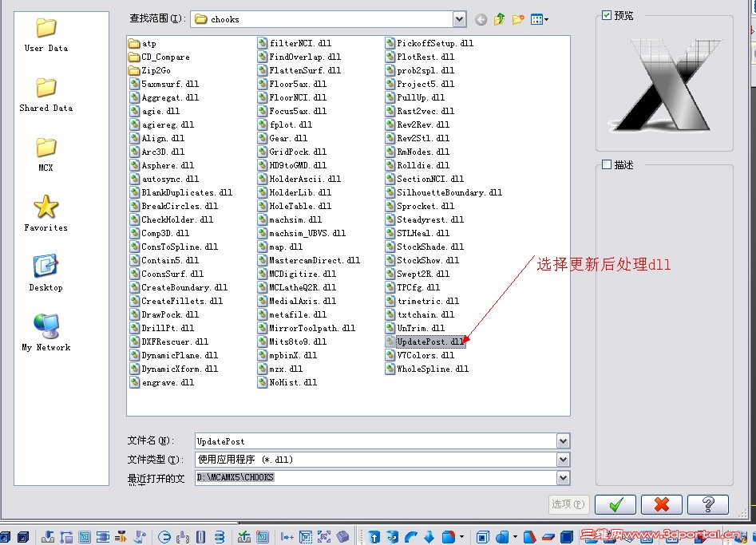Open the 文件类型 file type dropdown
The height and width of the screenshot is (545, 756).
pyautogui.click(x=563, y=460)
